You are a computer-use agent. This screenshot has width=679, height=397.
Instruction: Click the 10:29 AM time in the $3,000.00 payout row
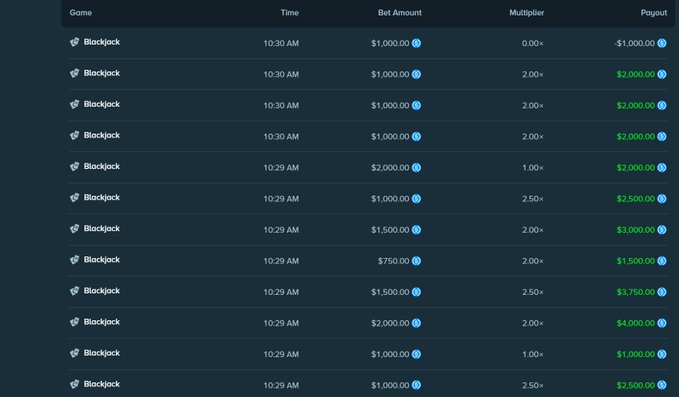click(x=281, y=230)
